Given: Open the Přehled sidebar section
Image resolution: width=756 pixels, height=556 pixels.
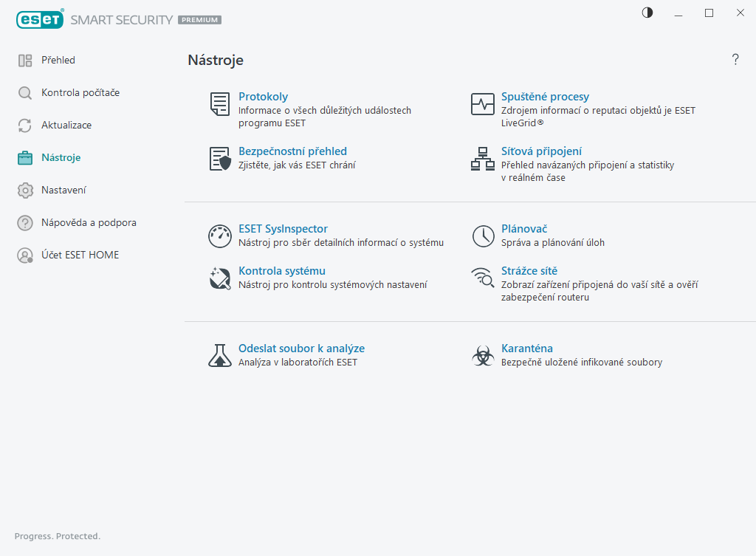Looking at the screenshot, I should 58,61.
